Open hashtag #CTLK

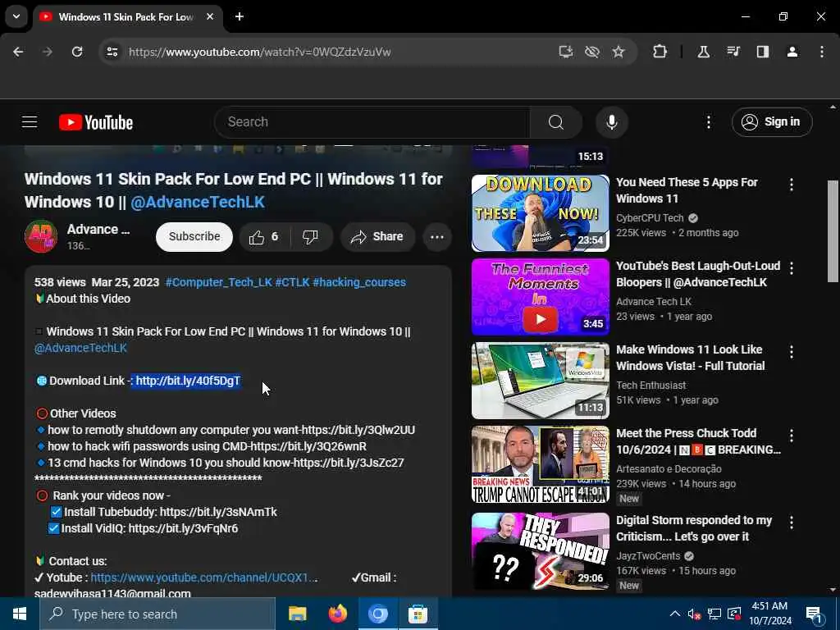(x=292, y=282)
